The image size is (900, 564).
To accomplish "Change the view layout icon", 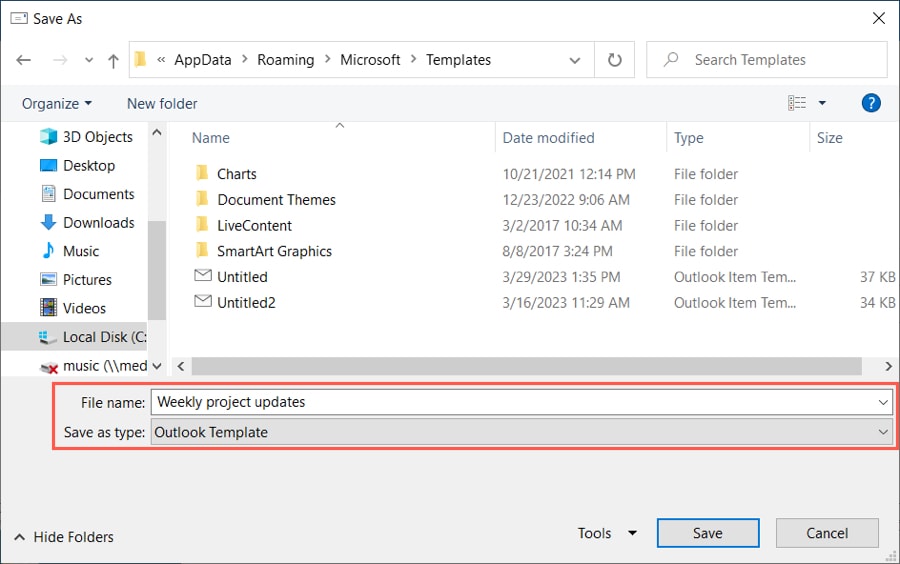I will pyautogui.click(x=797, y=103).
